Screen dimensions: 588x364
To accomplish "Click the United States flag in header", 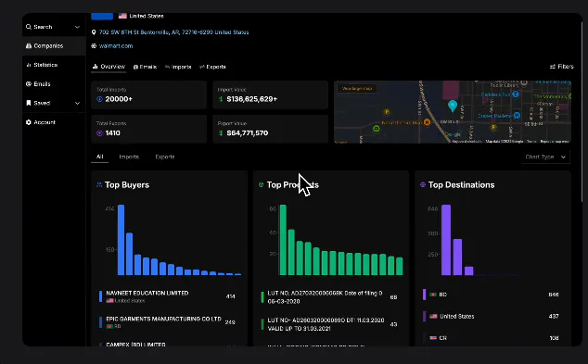I will pyautogui.click(x=122, y=16).
